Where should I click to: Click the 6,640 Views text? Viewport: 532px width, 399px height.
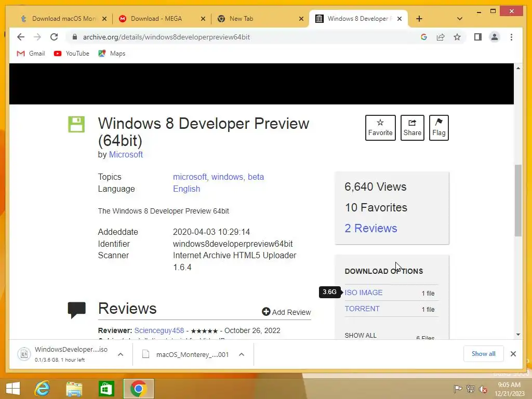point(376,187)
